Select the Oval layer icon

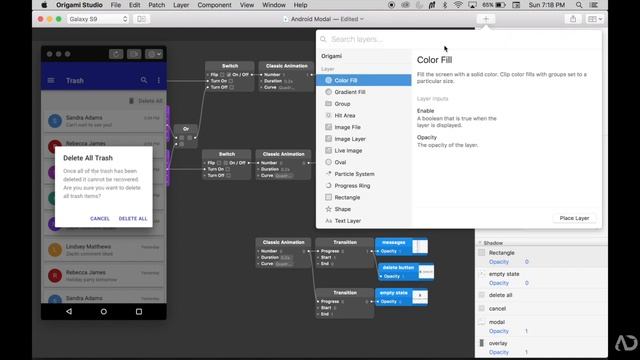click(328, 162)
